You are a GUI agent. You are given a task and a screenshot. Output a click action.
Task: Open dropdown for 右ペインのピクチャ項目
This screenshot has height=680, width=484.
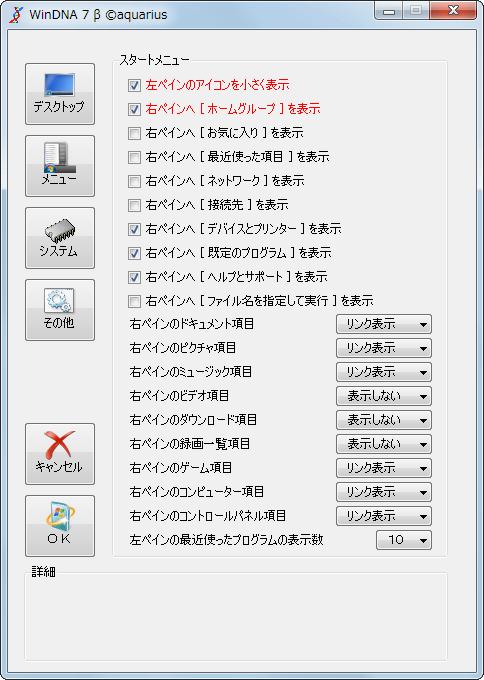(384, 348)
